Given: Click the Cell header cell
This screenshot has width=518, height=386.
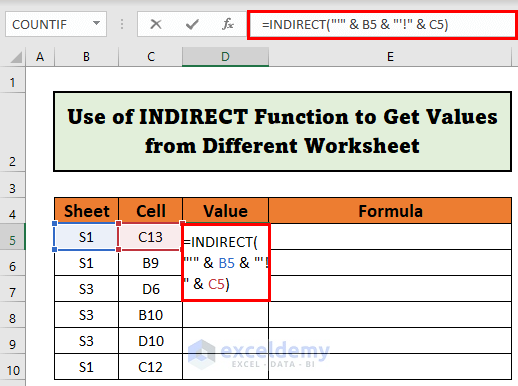Looking at the screenshot, I should click(x=151, y=211).
